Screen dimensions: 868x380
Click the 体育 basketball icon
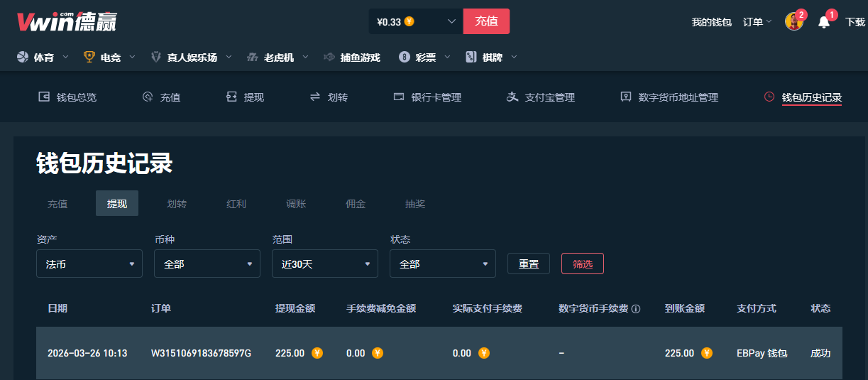point(22,57)
